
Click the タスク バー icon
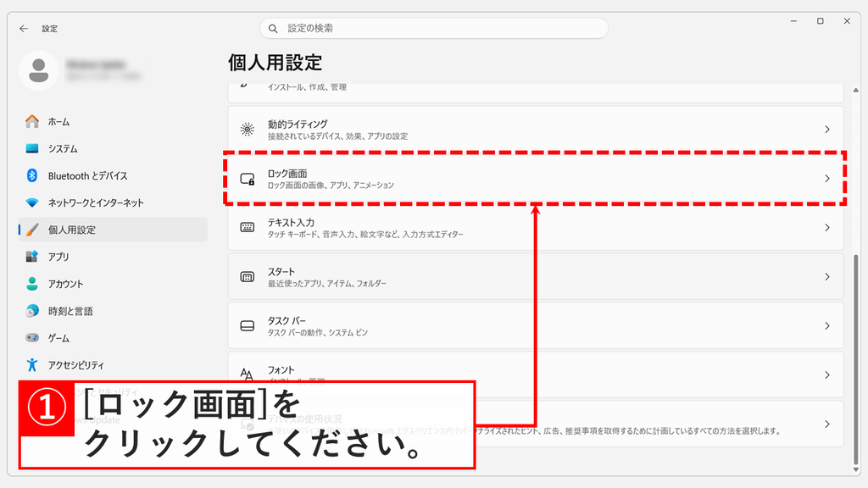[x=248, y=326]
